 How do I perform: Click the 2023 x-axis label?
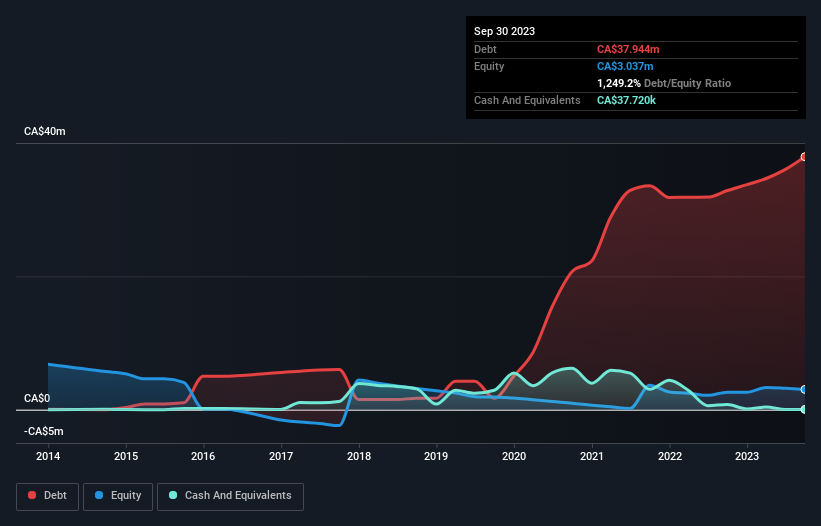coord(747,456)
